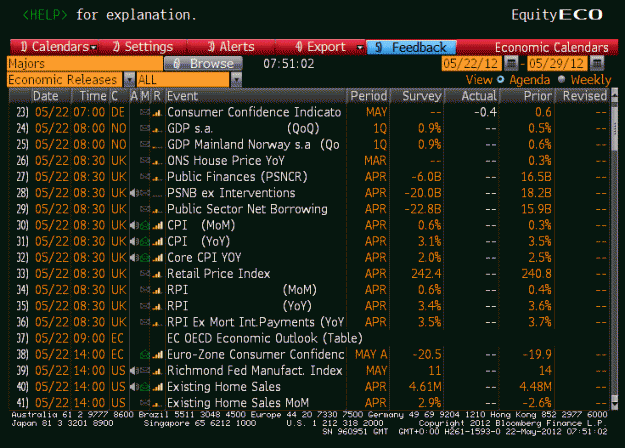
Task: Click the Revised column header
Action: [582, 96]
